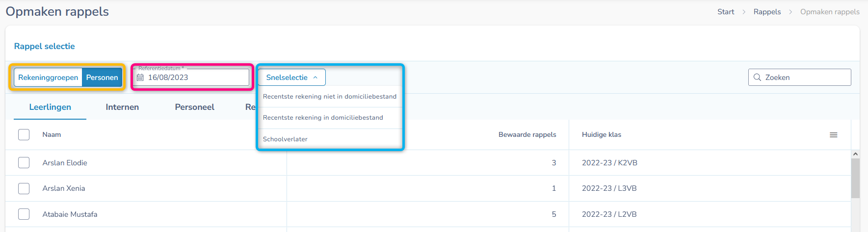Click the calendar icon in Referentiedatum field
This screenshot has width=868, height=232.
[140, 77]
